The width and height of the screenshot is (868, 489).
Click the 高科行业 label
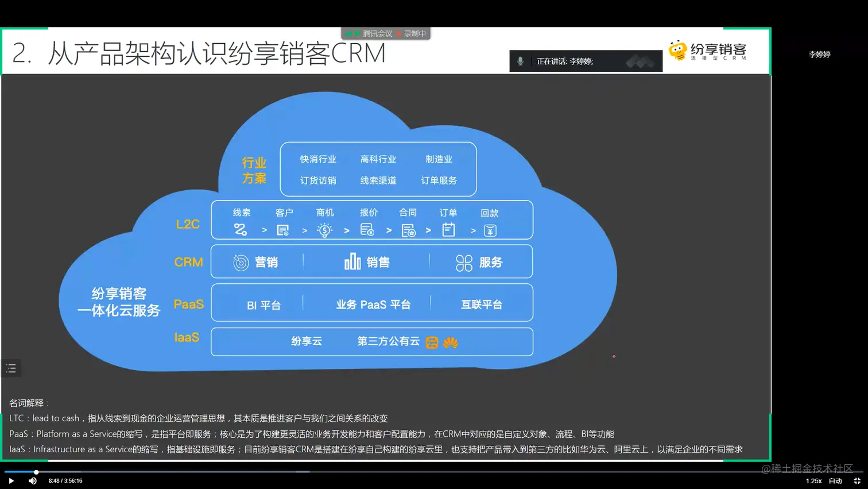pos(378,159)
